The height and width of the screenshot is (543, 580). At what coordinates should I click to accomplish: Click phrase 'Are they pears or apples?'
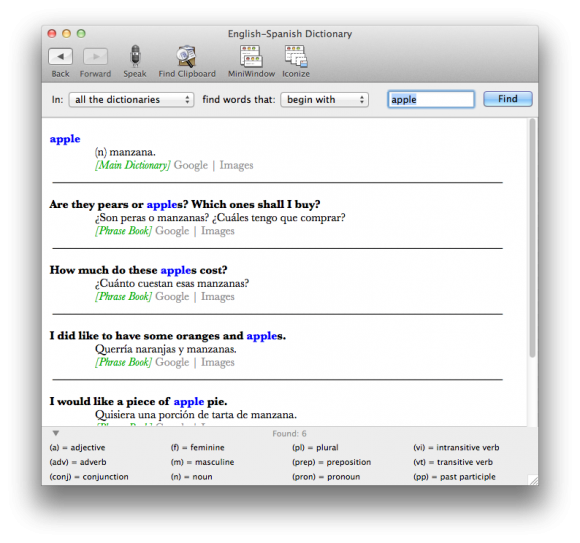[x=119, y=205]
